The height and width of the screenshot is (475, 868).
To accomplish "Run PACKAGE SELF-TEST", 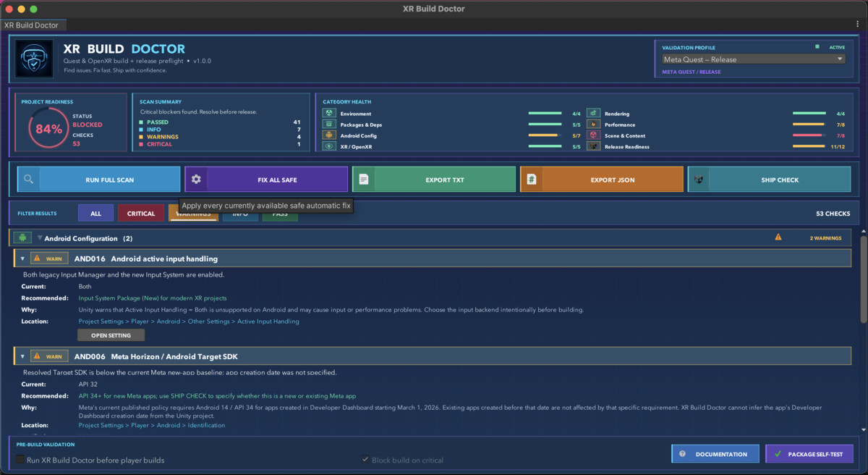I will point(809,454).
